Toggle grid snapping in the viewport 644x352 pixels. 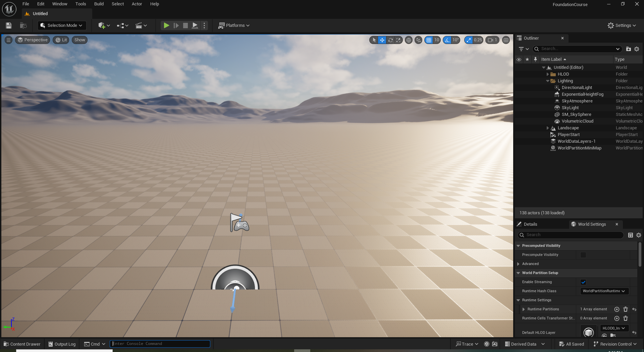[x=429, y=40]
